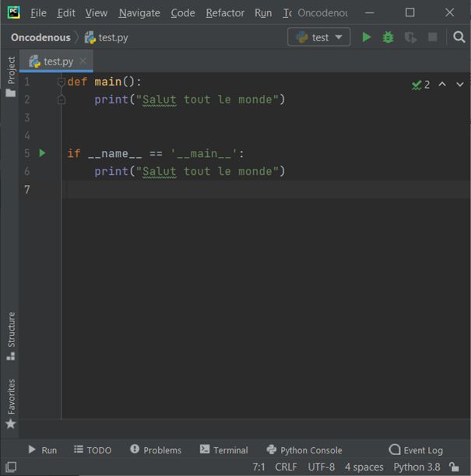The height and width of the screenshot is (476, 471).
Task: Open the Problems tool window
Action: [156, 450]
